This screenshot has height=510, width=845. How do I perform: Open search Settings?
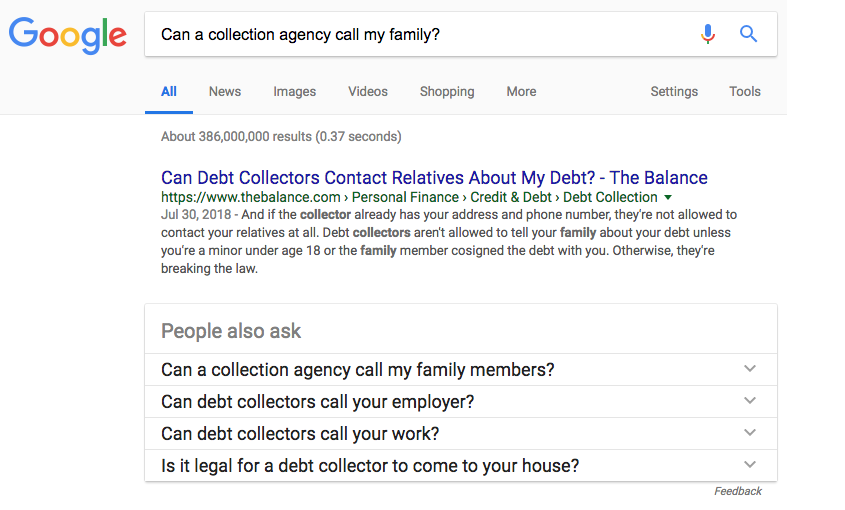[674, 92]
